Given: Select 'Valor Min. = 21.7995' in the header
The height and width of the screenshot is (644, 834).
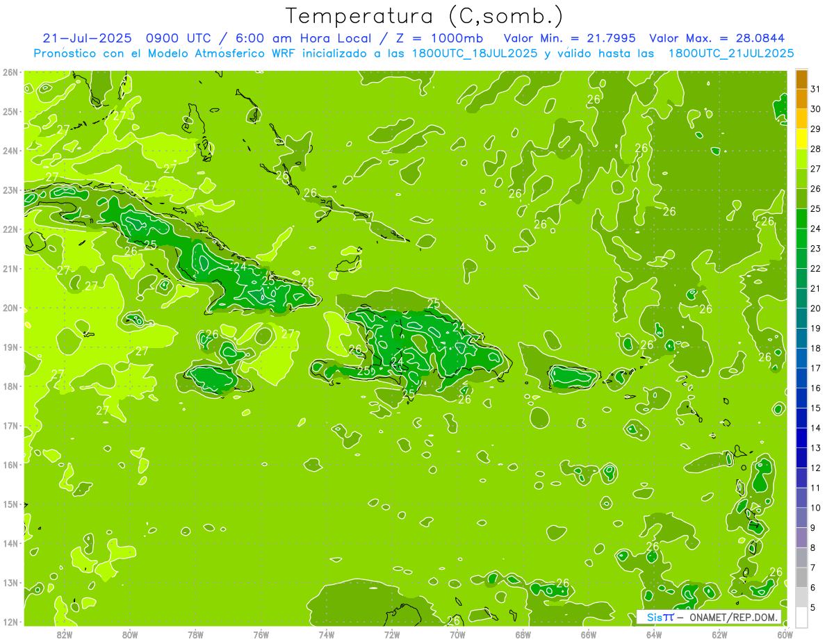Looking at the screenshot, I should coord(569,38).
